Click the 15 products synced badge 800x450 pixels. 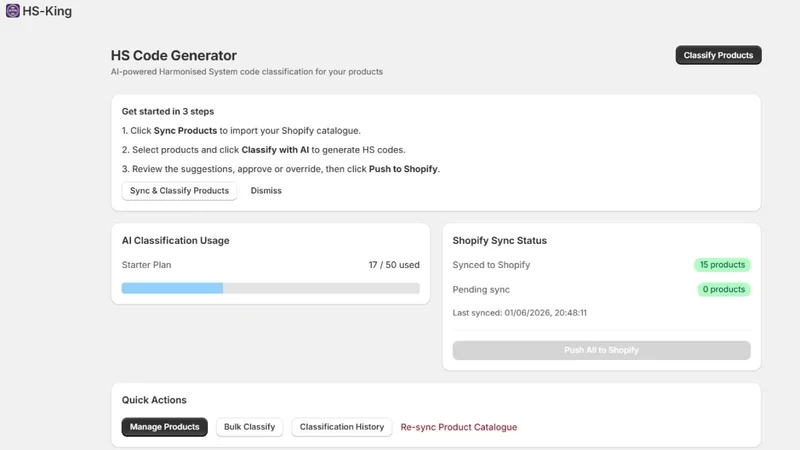(x=722, y=265)
